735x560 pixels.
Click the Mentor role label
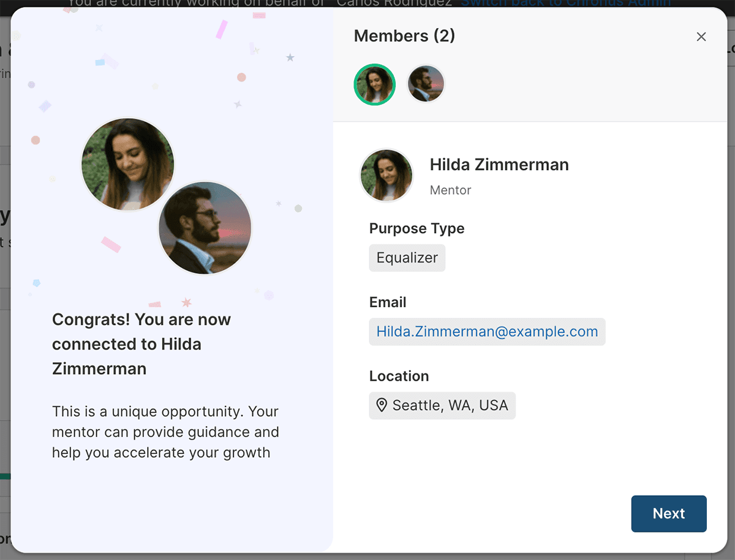(451, 190)
